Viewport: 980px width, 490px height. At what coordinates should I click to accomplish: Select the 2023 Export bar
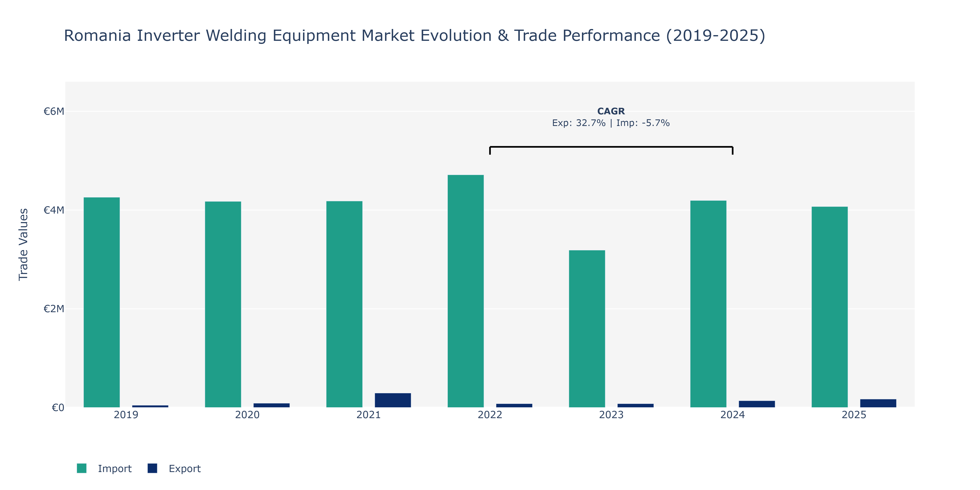(x=636, y=405)
